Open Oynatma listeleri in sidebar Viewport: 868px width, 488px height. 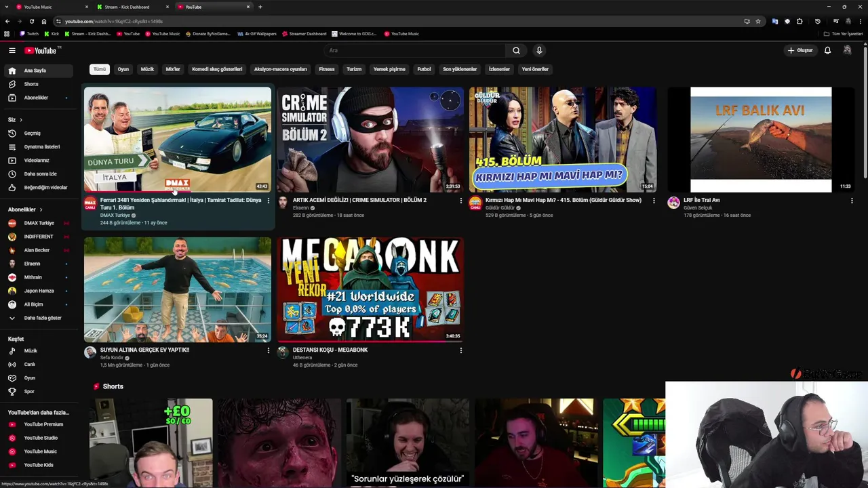39,146
